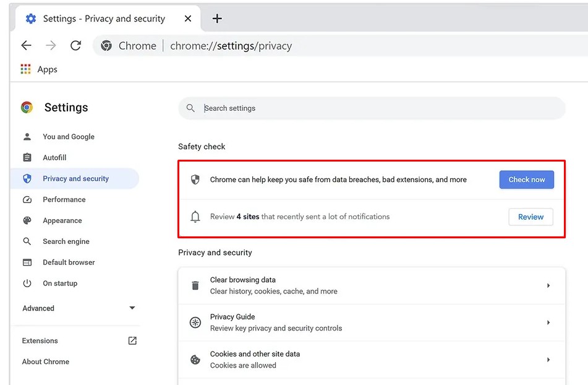Click 'Review key privacy and security controls' text
The width and height of the screenshot is (588, 385).
pos(276,328)
